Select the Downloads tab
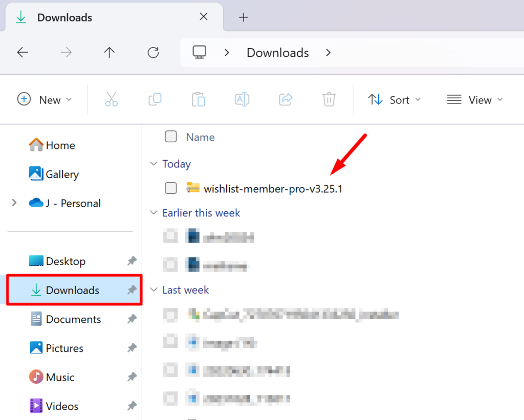524x420 pixels. [114, 17]
